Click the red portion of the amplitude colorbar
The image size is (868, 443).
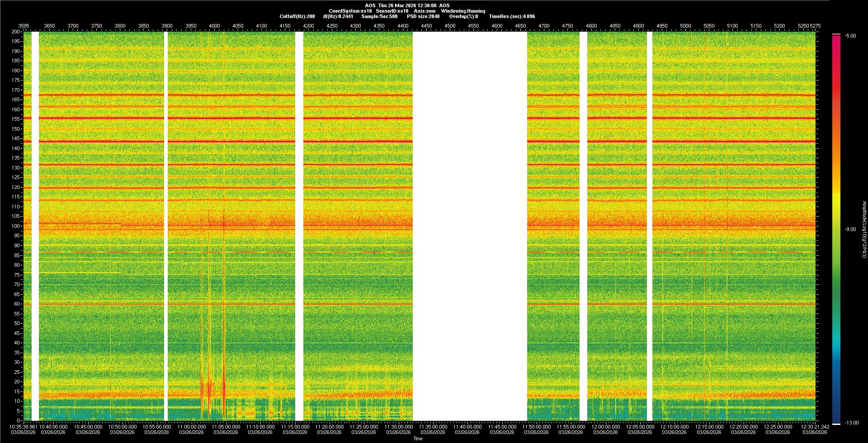(x=836, y=68)
